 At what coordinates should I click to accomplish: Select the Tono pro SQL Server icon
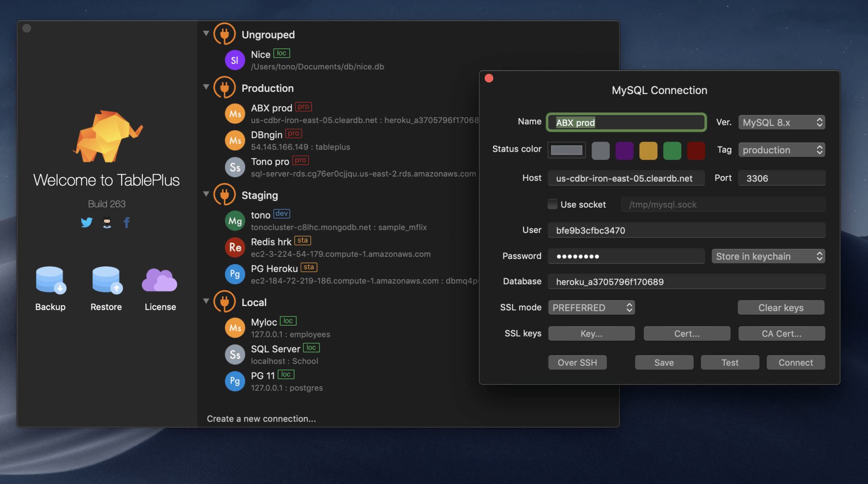235,167
